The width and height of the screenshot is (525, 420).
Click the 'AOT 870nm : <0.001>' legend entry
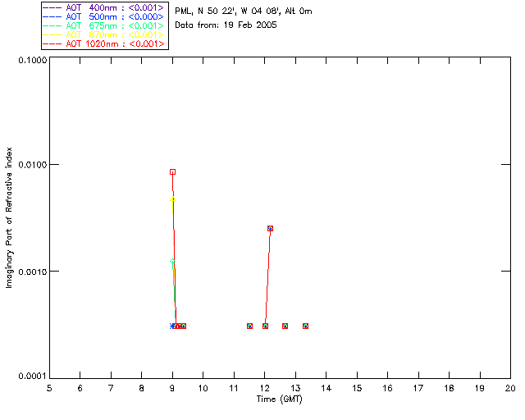coord(104,34)
